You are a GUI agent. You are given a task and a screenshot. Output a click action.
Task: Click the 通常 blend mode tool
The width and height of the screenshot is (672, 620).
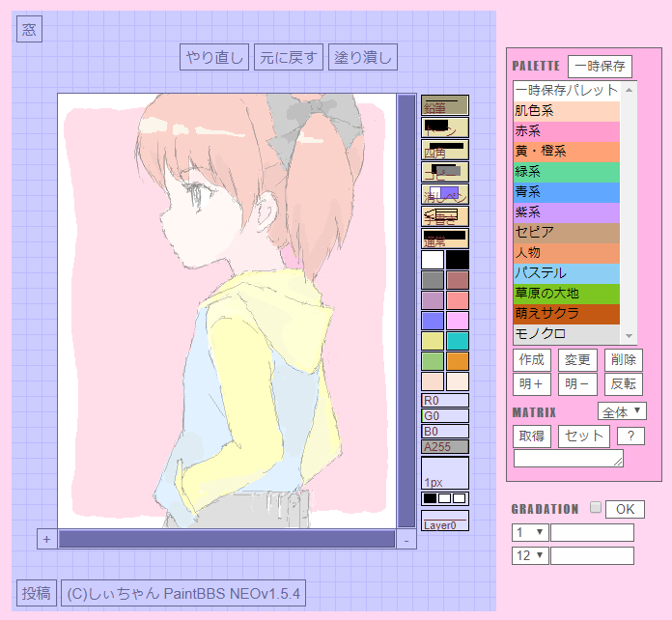445,237
